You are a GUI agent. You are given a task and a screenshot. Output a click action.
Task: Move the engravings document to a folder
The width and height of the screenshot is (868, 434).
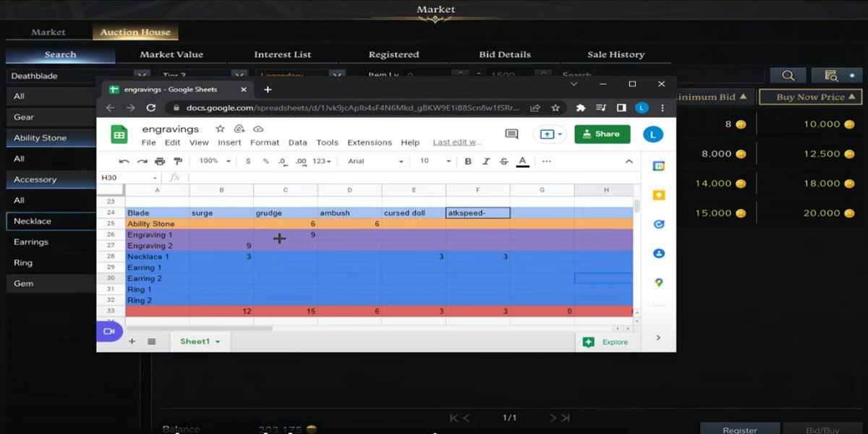239,129
